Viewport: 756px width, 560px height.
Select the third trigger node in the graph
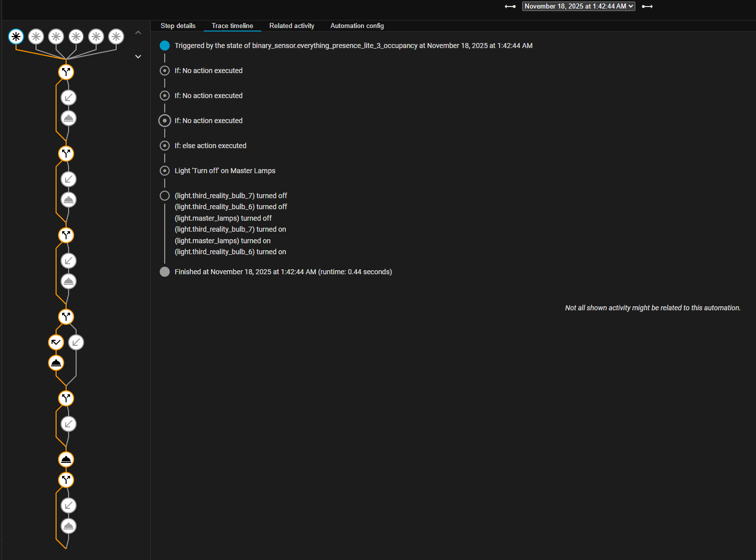pyautogui.click(x=56, y=37)
